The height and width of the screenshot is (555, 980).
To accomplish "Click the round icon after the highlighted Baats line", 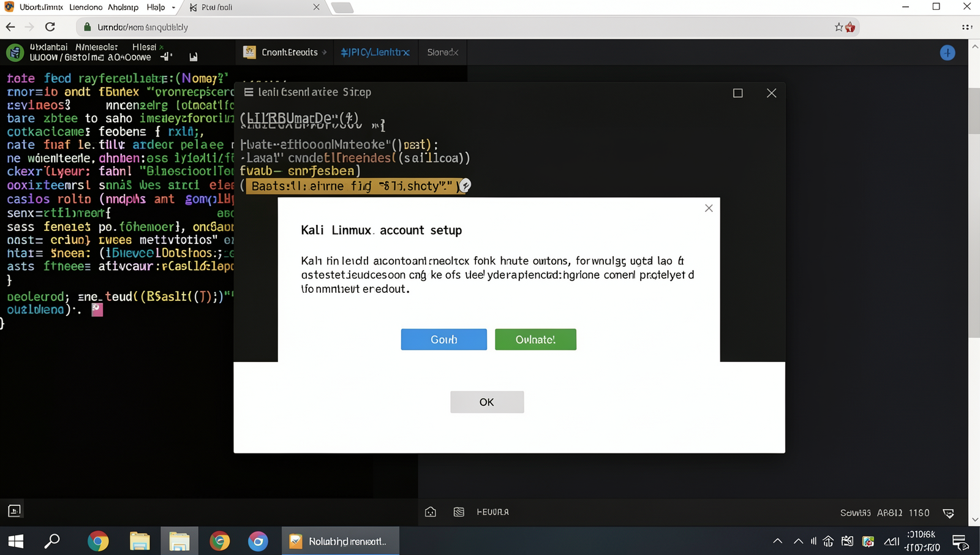I will [466, 185].
